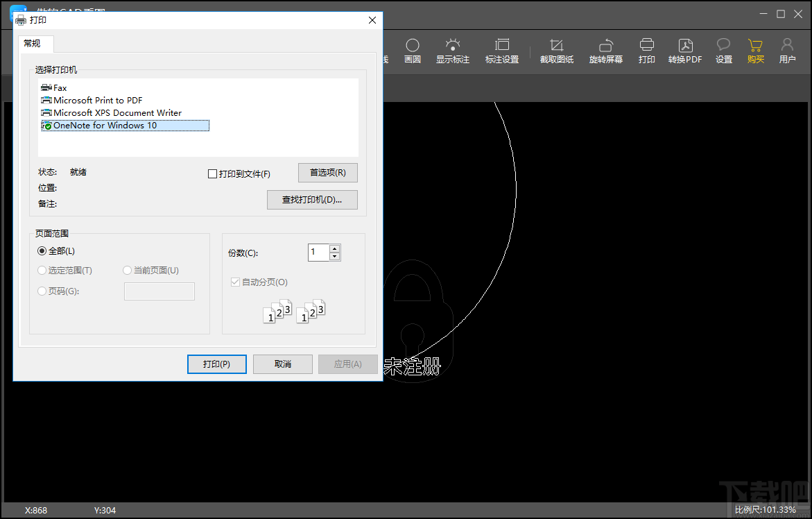The height and width of the screenshot is (519, 812).
Task: Minimize the CAD viewer window
Action: [763, 14]
